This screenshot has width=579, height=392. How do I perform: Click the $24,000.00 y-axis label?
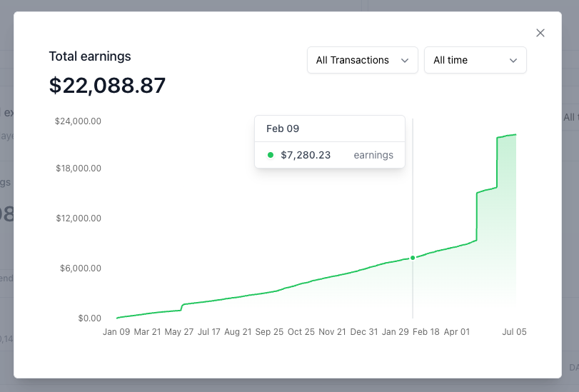[78, 121]
